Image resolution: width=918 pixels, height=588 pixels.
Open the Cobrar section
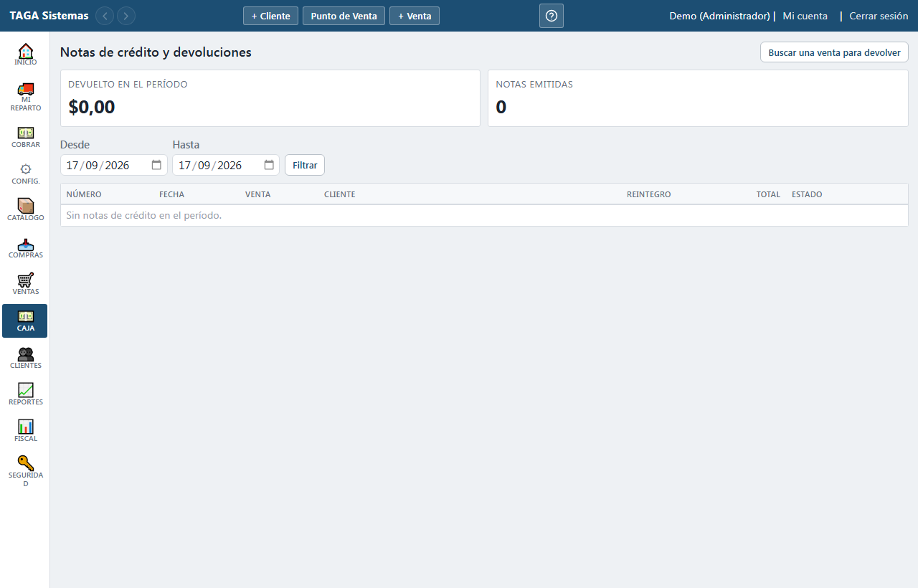click(25, 137)
